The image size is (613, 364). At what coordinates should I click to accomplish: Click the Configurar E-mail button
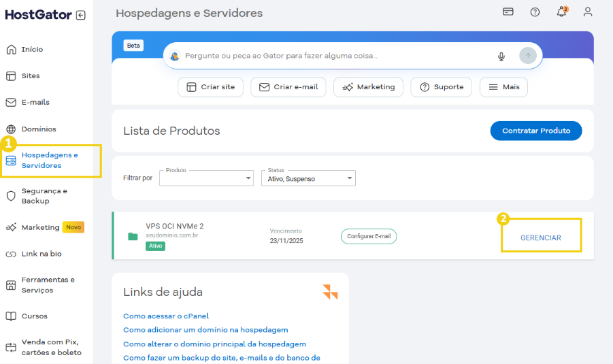(x=369, y=236)
